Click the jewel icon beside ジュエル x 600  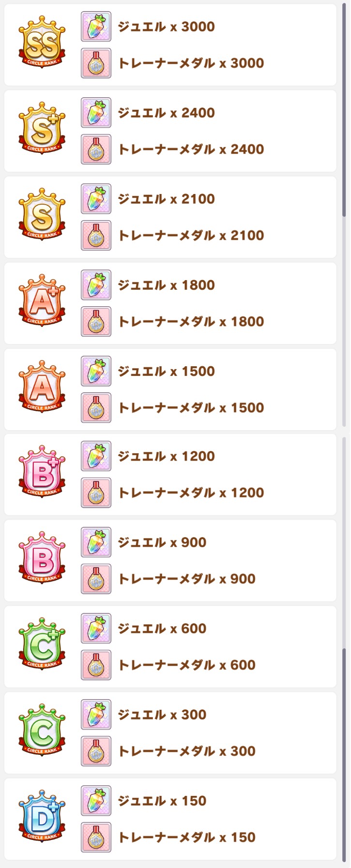(x=96, y=629)
